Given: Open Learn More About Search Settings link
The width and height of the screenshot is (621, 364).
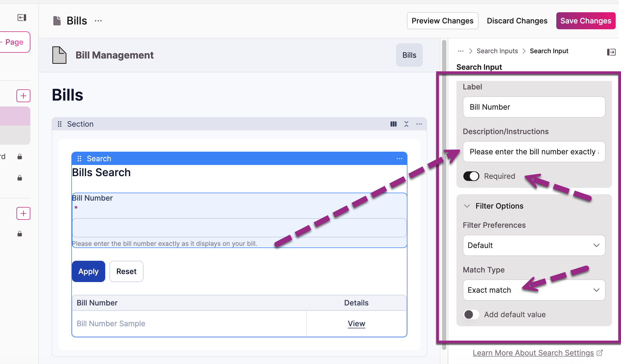Looking at the screenshot, I should [x=533, y=353].
